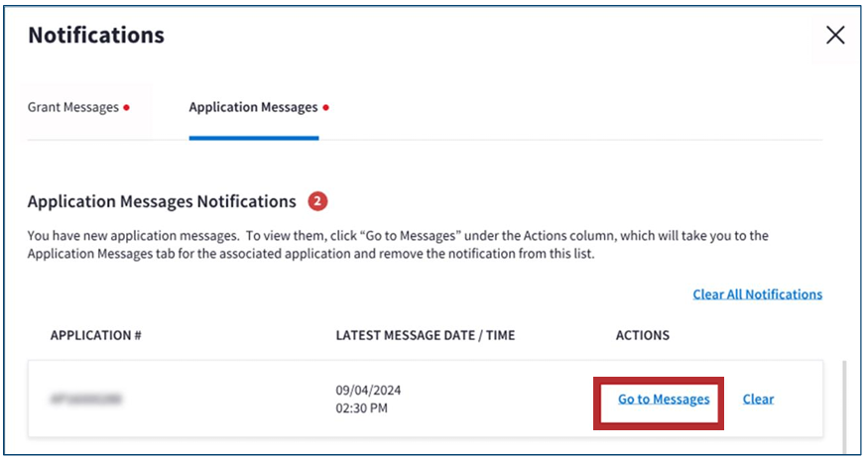Select the Application Messages tab

(253, 107)
